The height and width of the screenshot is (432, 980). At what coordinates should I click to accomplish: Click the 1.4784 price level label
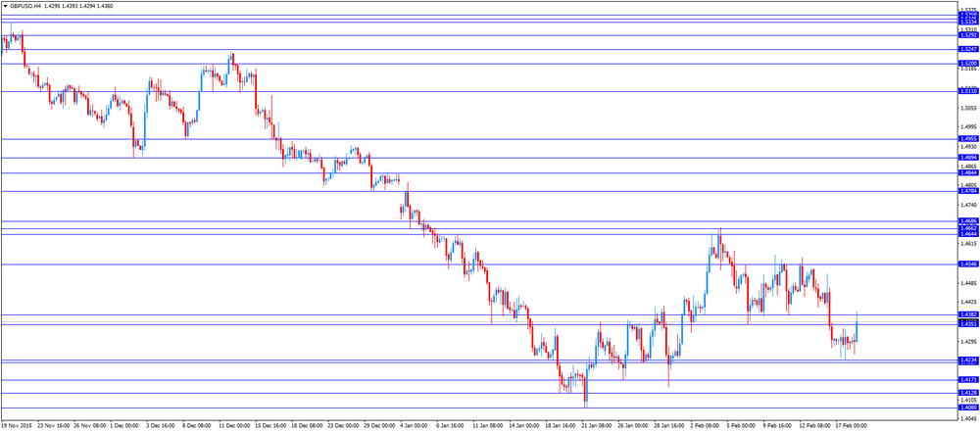(968, 191)
